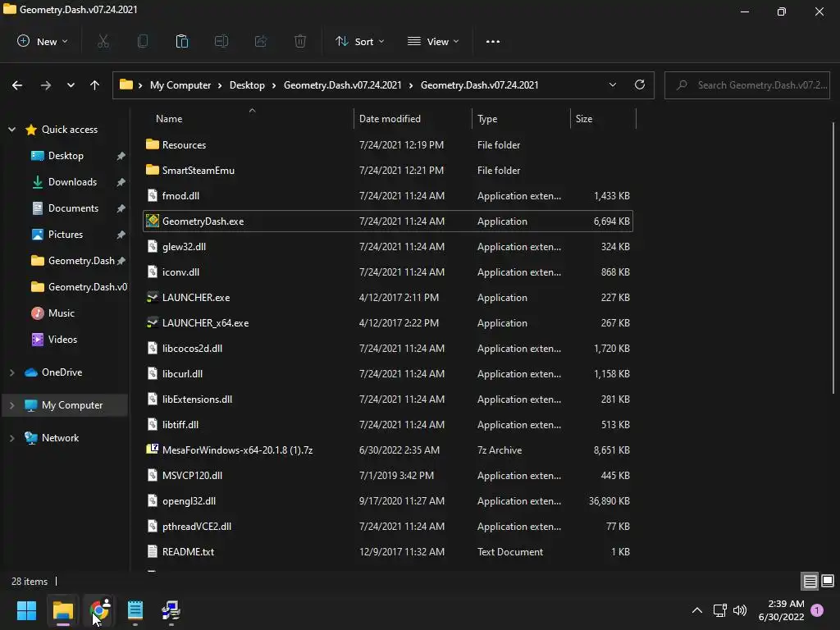Select the libcocos2d.dll file

pos(388,348)
